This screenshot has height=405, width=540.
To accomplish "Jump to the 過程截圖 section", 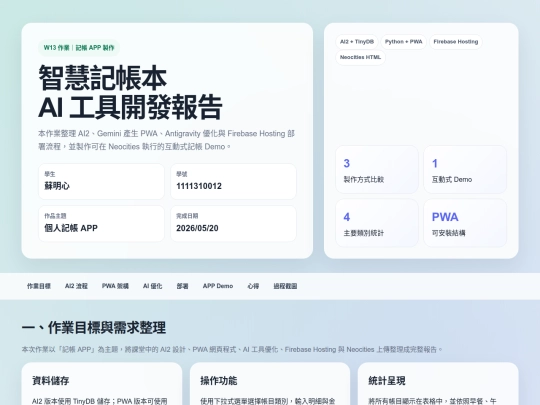I will (x=285, y=286).
